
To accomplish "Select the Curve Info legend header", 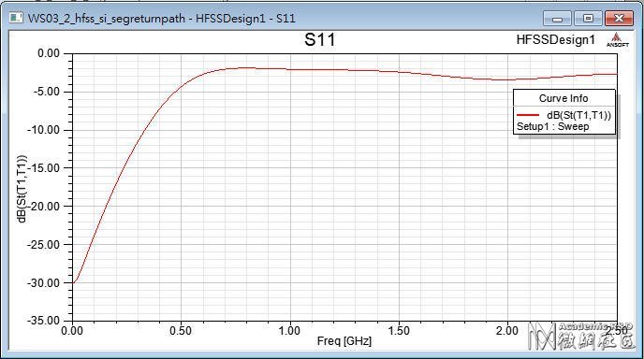I will coord(563,98).
